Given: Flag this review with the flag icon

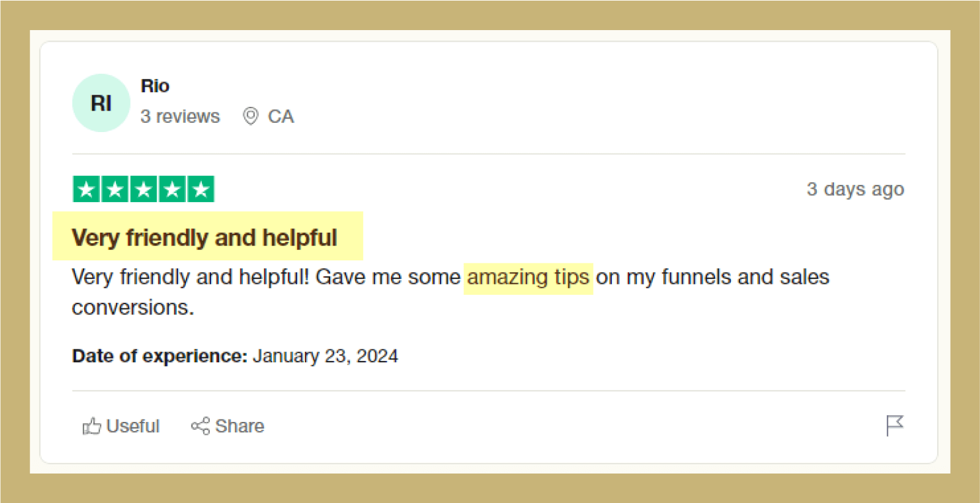Looking at the screenshot, I should click(x=895, y=425).
